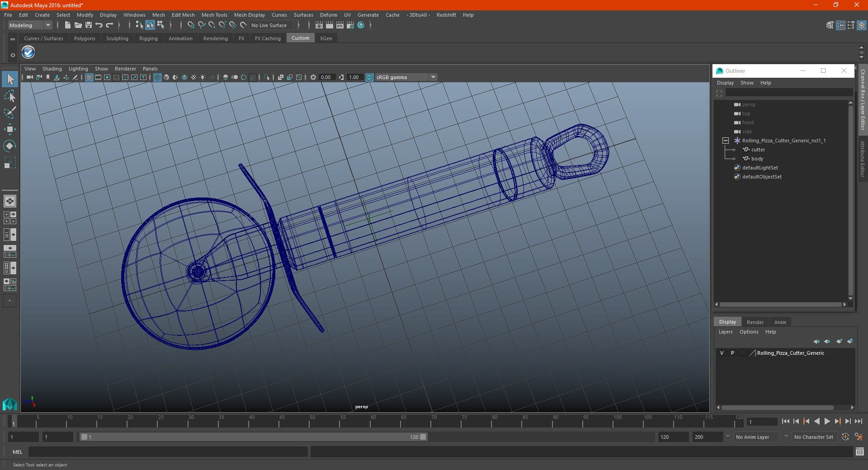Select camera icon in viewport toolbar
The width and height of the screenshot is (868, 470).
tap(29, 77)
